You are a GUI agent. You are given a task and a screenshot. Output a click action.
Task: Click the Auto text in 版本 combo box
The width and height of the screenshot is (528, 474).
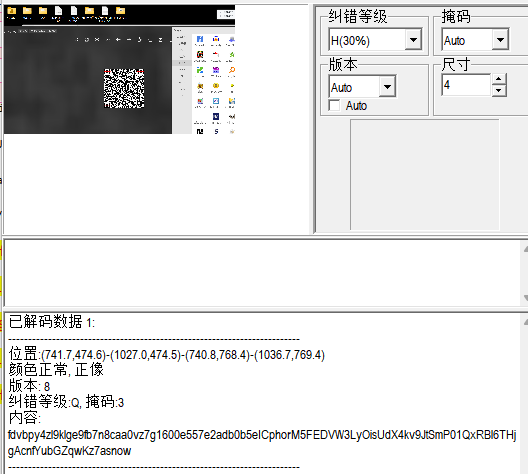(341, 88)
